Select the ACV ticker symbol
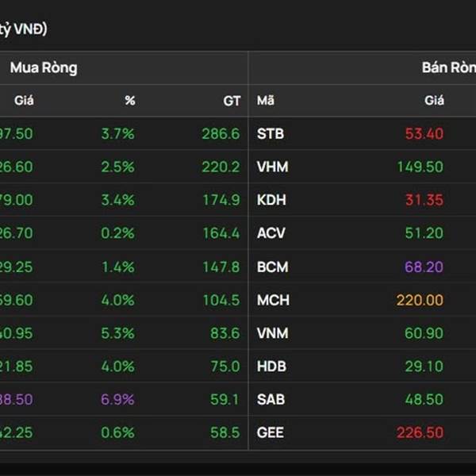476x476 pixels. (271, 234)
